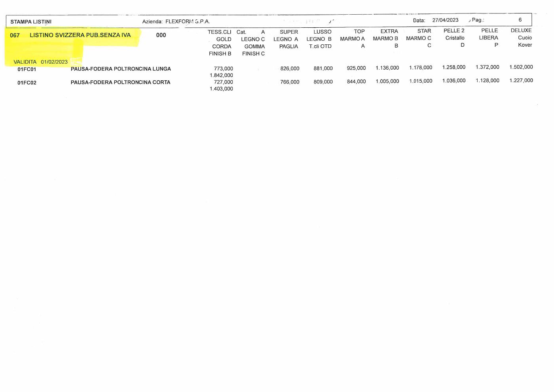Select the PELLE 2 Cristallo column header

[454, 38]
